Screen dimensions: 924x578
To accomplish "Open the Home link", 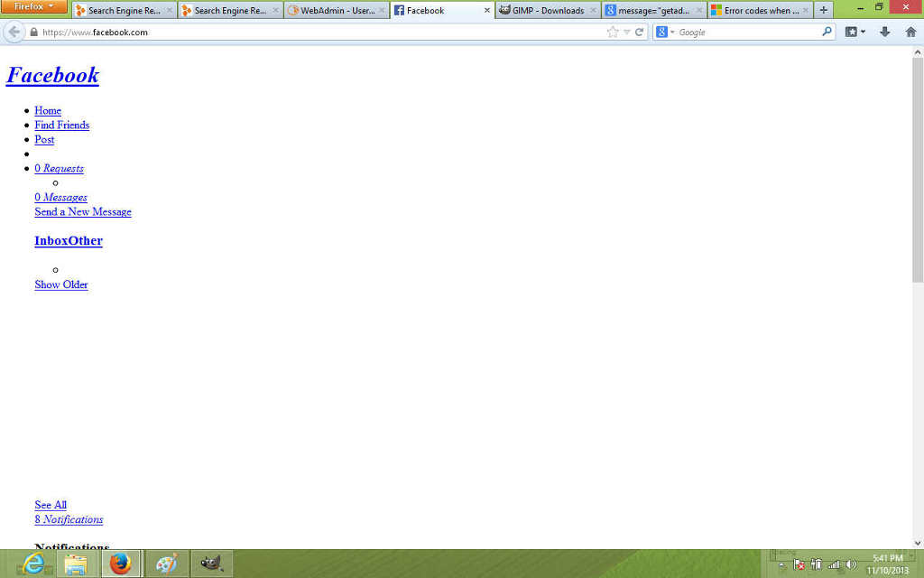I will point(48,110).
